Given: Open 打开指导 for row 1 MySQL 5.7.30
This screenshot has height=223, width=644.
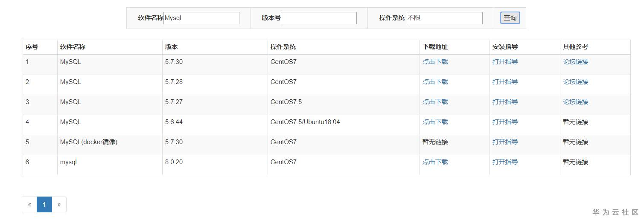Looking at the screenshot, I should (x=505, y=62).
